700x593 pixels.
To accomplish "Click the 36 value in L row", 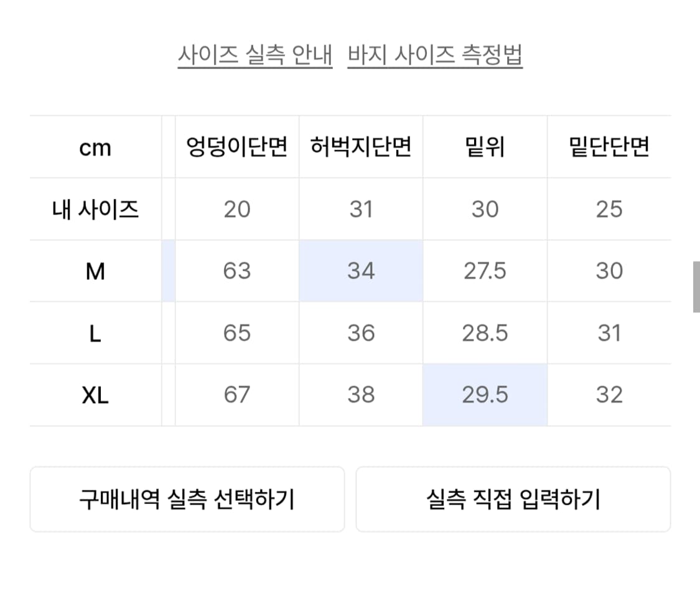I will (x=361, y=333).
